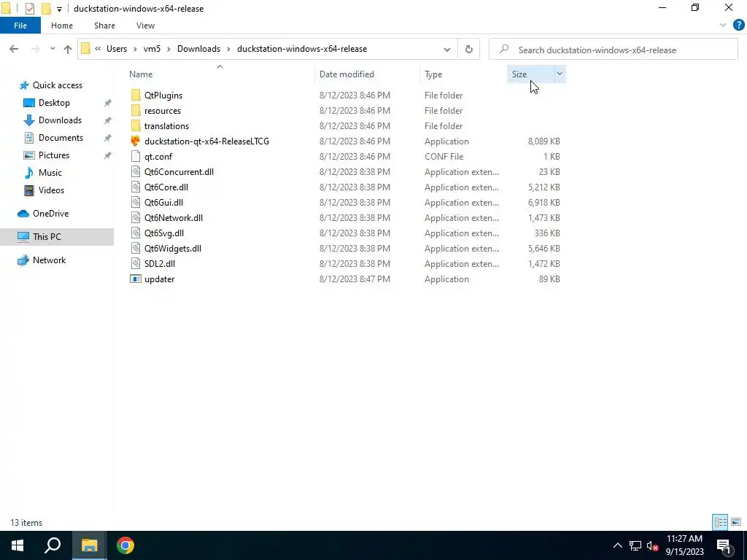Open Videos in navigation pane
Screen dimensions: 747x560
[51, 190]
